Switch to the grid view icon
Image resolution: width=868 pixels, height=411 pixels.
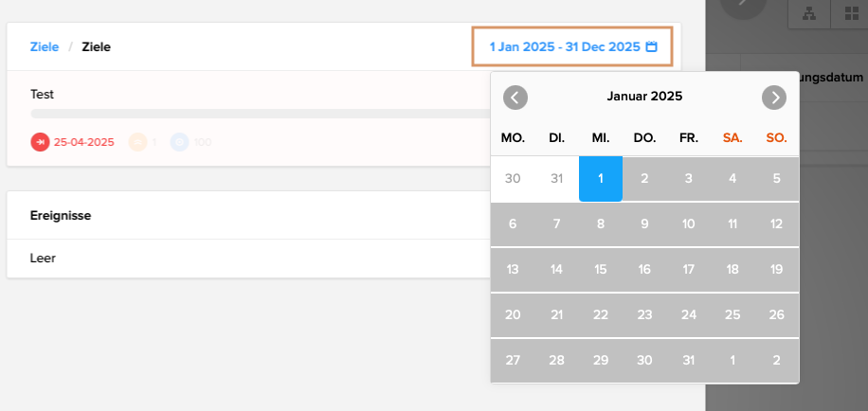pos(848,13)
